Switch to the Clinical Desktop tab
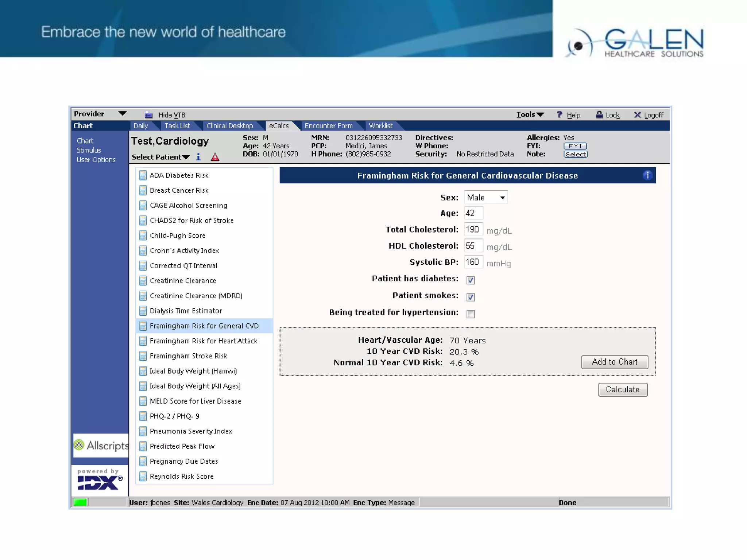 click(x=229, y=126)
